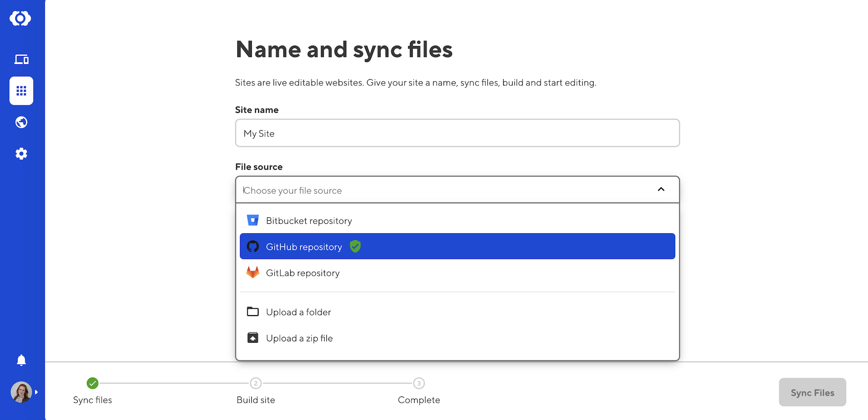
Task: Select Upload a folder option
Action: [x=298, y=312]
